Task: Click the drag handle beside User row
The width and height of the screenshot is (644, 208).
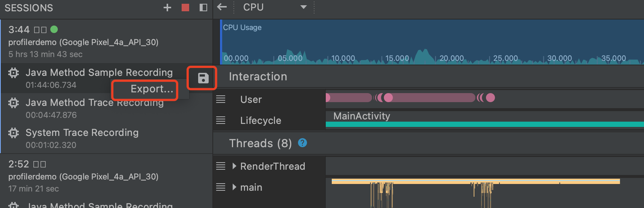Action: (x=221, y=99)
